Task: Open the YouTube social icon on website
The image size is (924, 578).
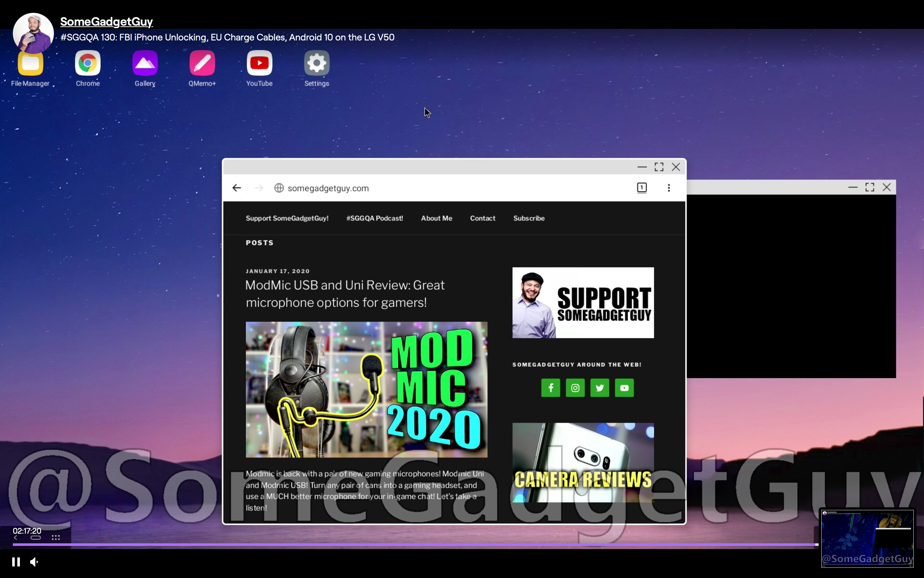Action: point(624,388)
